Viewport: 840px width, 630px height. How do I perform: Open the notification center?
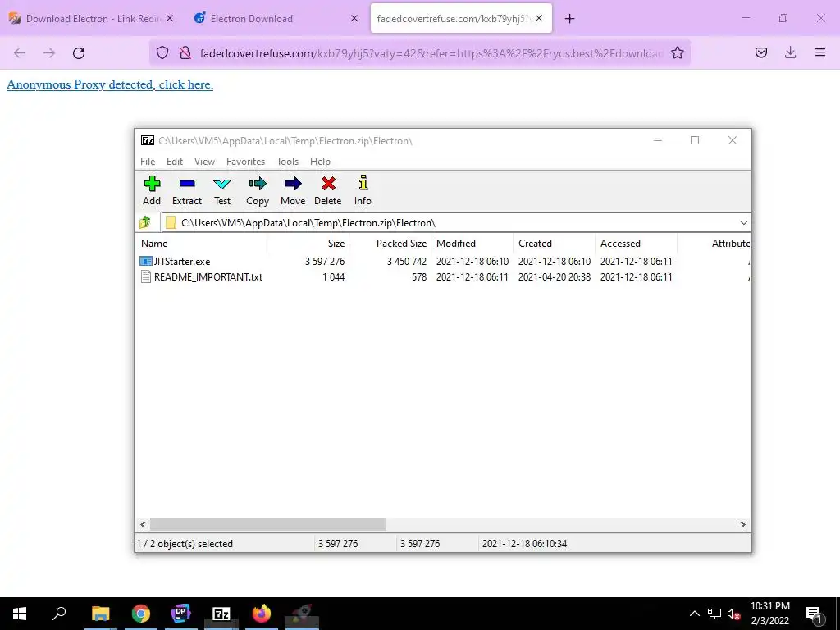click(815, 614)
